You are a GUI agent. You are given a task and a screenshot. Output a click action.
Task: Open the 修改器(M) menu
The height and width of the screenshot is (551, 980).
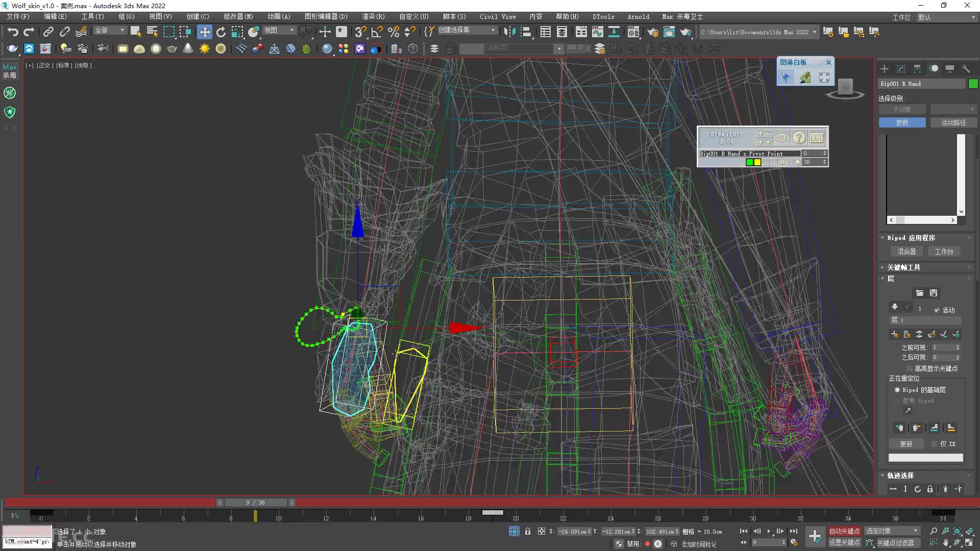(238, 17)
